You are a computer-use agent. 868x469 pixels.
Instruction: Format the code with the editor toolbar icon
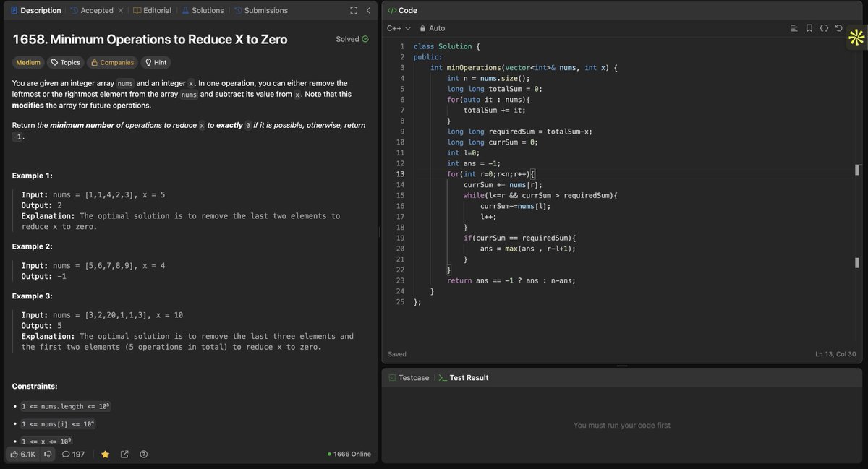[794, 28]
